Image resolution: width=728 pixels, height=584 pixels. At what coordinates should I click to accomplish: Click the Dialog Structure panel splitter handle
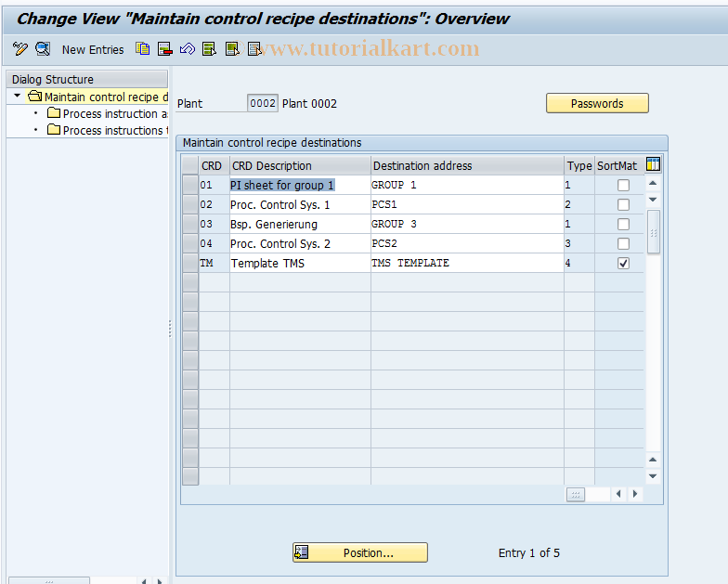coord(170,329)
